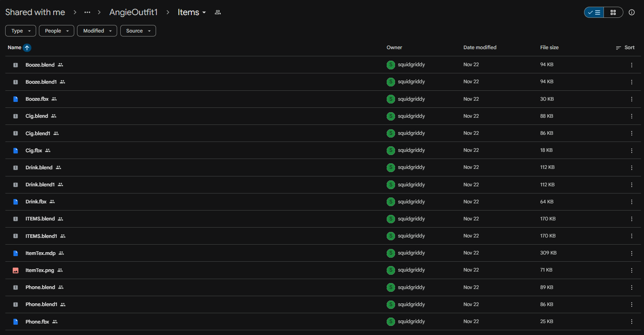Click the File size column header
Viewport: 644px width, 335px height.
tap(549, 48)
